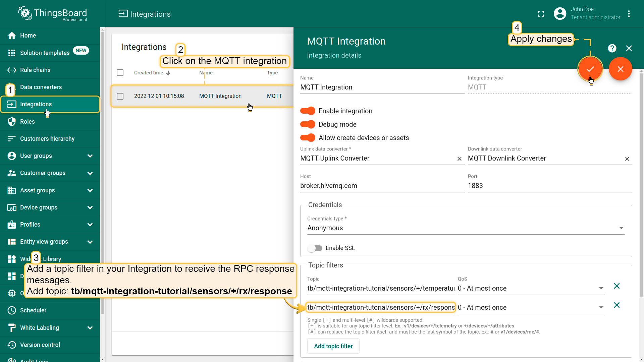The height and width of the screenshot is (362, 644).
Task: Expand User groups chevron
Action: tap(90, 156)
